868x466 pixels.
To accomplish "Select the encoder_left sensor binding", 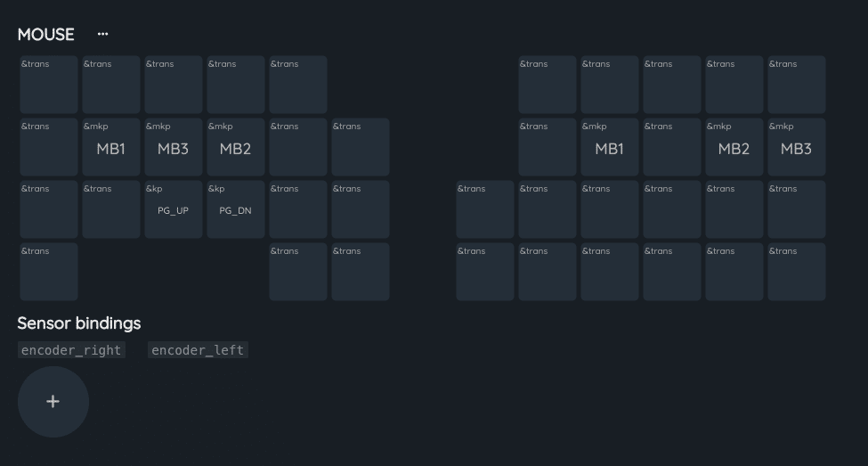I will [198, 350].
